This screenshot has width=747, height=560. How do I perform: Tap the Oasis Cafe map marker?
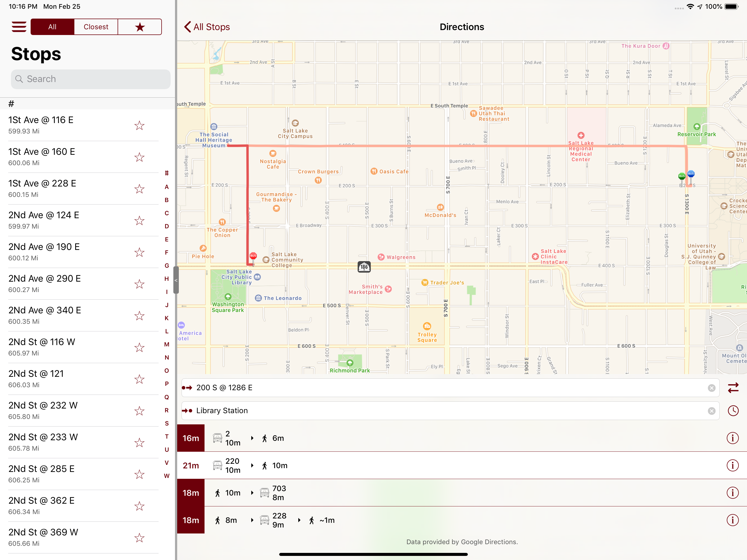tap(374, 171)
